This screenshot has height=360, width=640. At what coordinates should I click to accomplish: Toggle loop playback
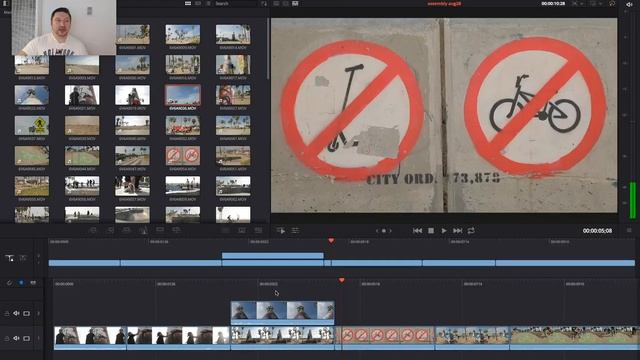[x=471, y=231]
